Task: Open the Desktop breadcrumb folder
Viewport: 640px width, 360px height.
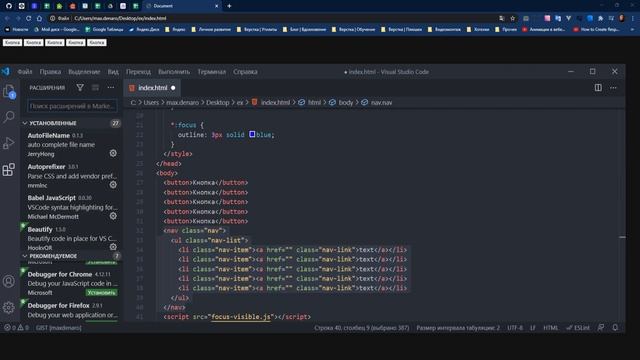Action: [218, 102]
